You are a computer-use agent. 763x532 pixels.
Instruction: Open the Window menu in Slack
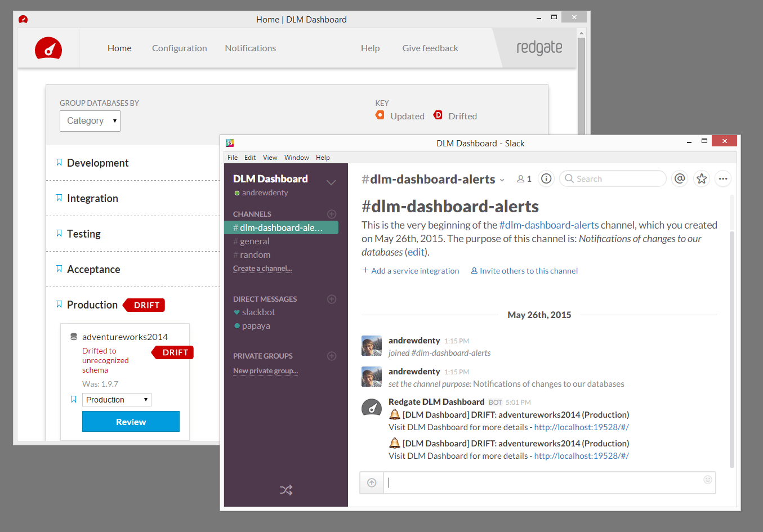click(x=297, y=158)
